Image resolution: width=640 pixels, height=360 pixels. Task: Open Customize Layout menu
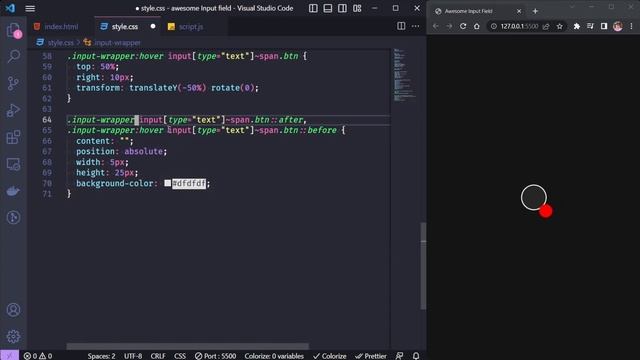[357, 8]
